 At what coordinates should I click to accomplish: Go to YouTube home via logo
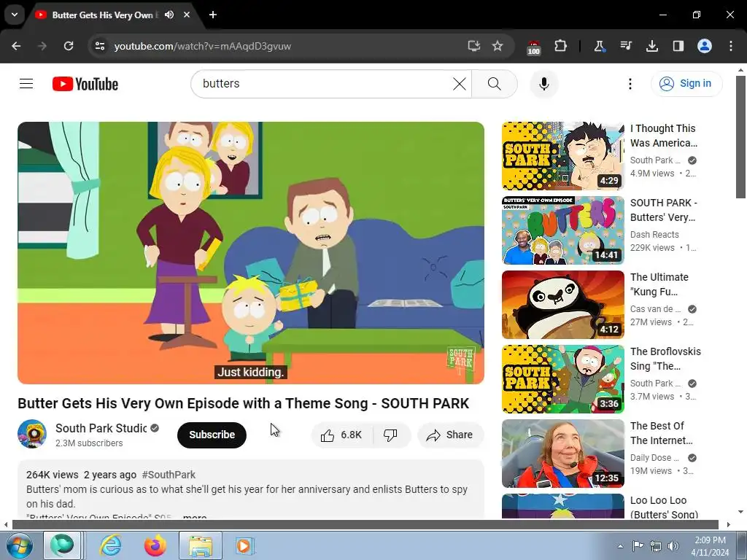85,84
